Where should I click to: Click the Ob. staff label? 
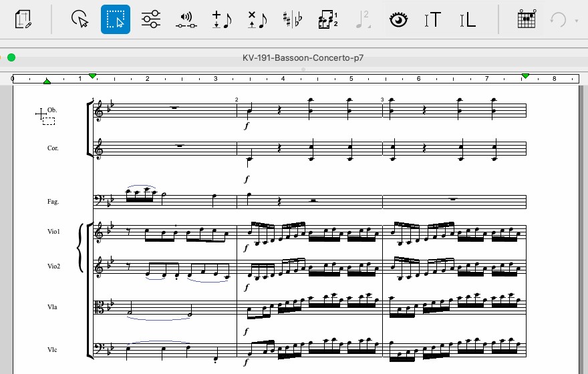[52, 110]
